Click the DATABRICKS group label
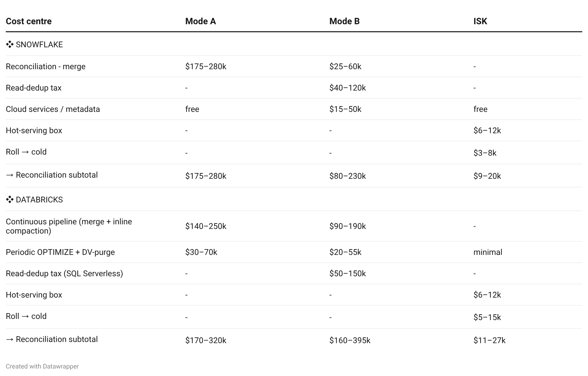 pos(39,200)
